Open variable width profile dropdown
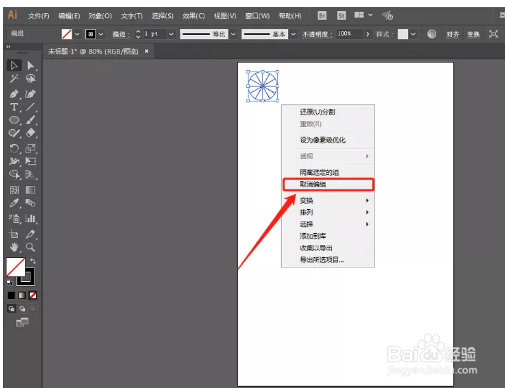505x388 pixels. click(233, 34)
